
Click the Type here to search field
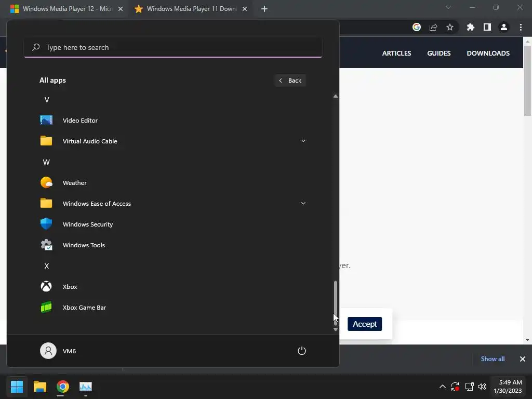pos(173,47)
